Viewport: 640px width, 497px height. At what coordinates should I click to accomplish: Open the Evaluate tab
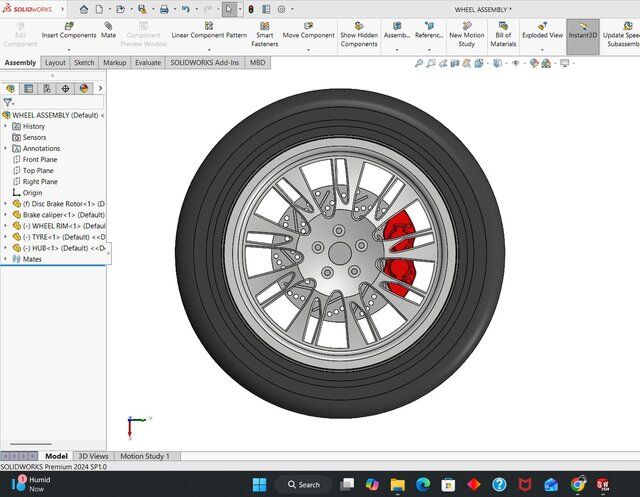tap(148, 62)
